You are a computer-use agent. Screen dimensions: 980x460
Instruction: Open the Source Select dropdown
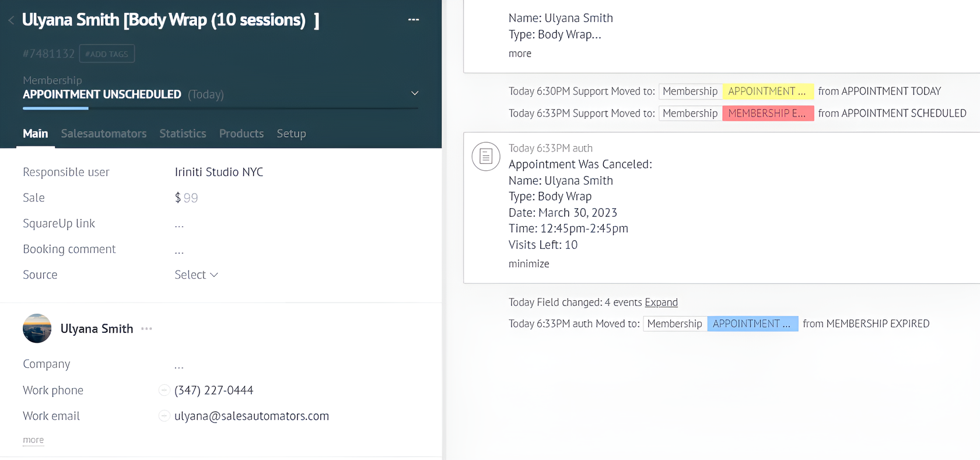coord(196,275)
